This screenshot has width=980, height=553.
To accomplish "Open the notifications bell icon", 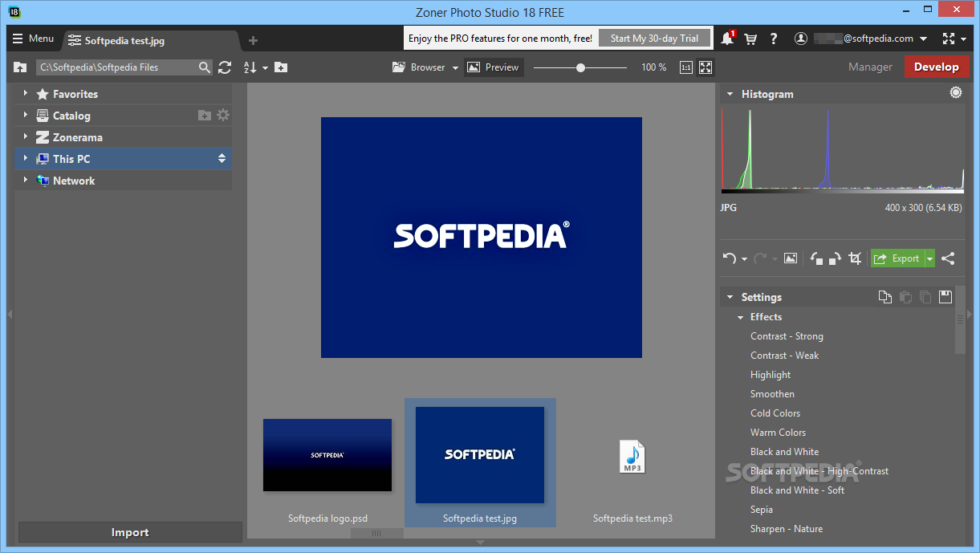I will click(727, 39).
